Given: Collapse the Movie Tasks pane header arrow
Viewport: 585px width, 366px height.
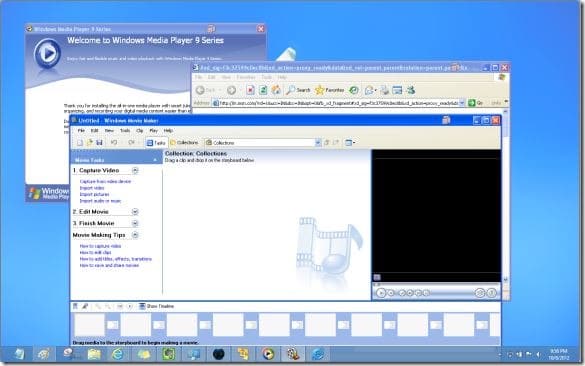Looking at the screenshot, I should [x=155, y=160].
